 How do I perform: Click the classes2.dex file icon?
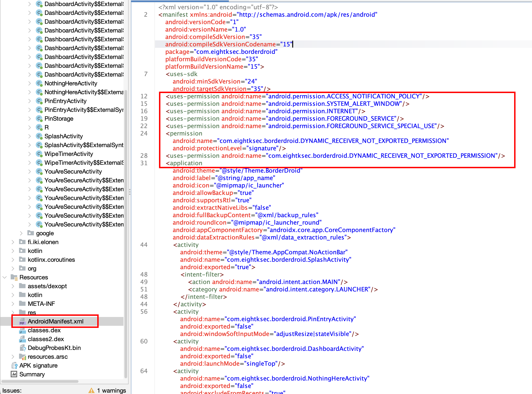point(22,339)
